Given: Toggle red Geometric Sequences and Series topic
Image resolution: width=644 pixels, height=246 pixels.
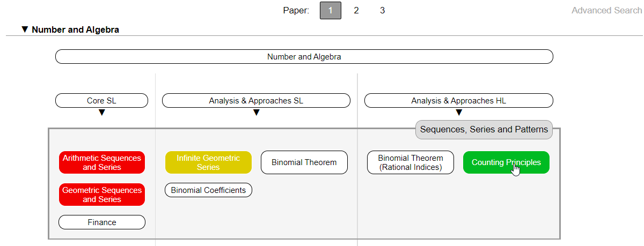Looking at the screenshot, I should 102,195.
